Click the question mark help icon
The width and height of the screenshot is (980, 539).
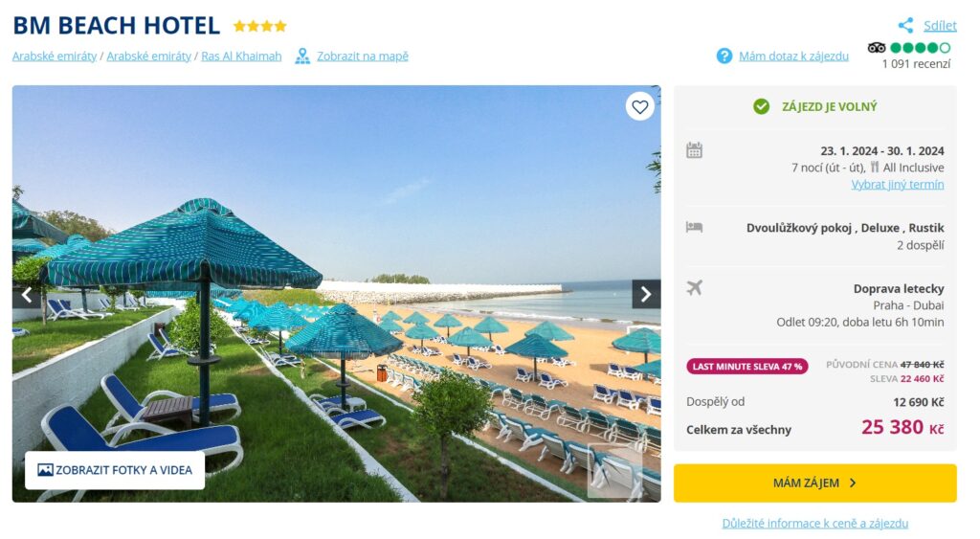(x=724, y=56)
